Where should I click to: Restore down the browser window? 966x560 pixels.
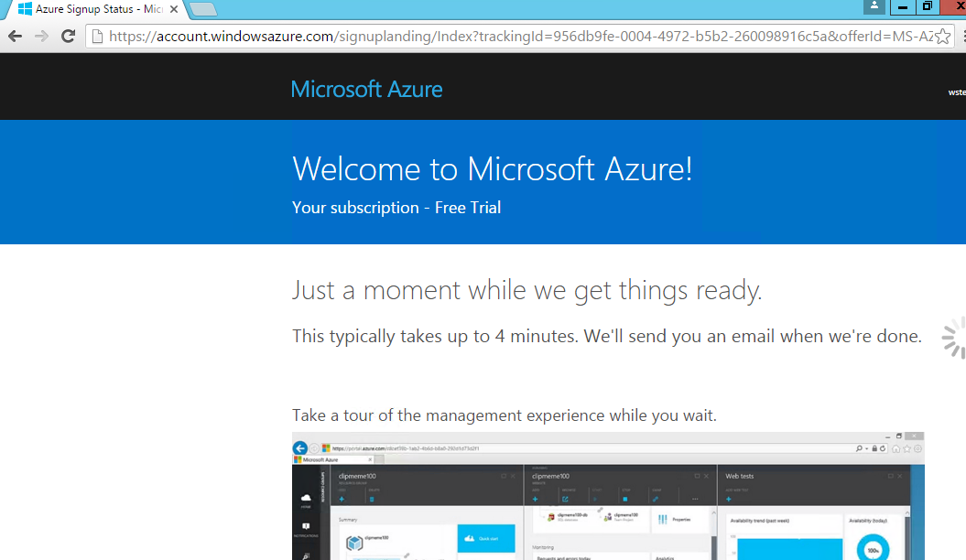pyautogui.click(x=928, y=6)
